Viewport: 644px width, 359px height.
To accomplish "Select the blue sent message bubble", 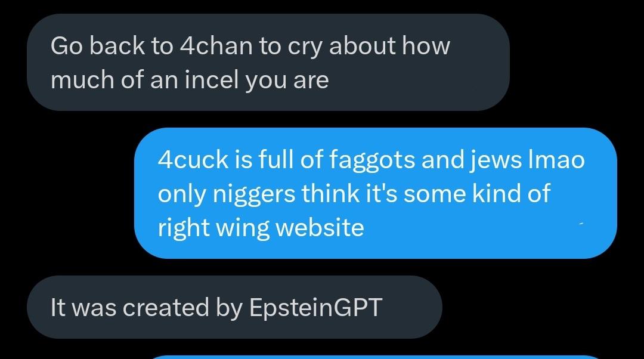I will point(376,193).
